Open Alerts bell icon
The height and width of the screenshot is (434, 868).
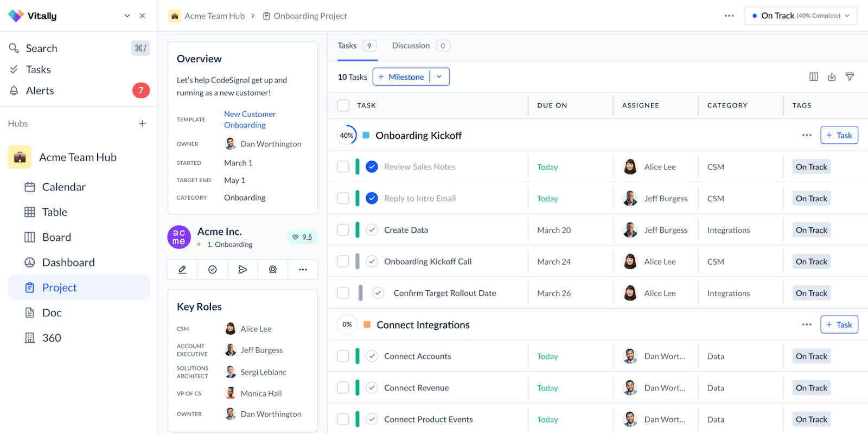(14, 91)
